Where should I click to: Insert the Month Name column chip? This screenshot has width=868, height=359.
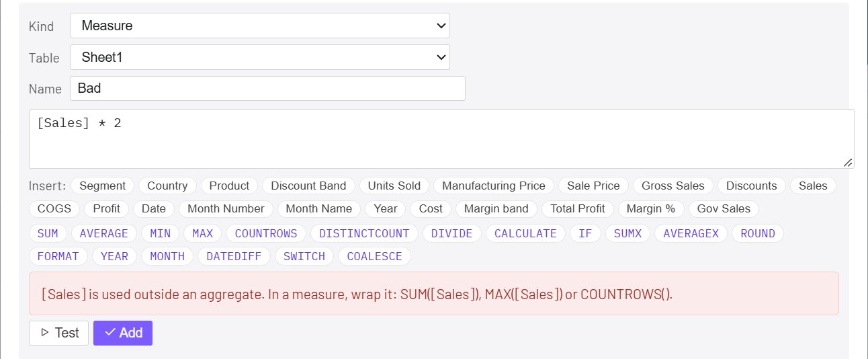pos(318,208)
